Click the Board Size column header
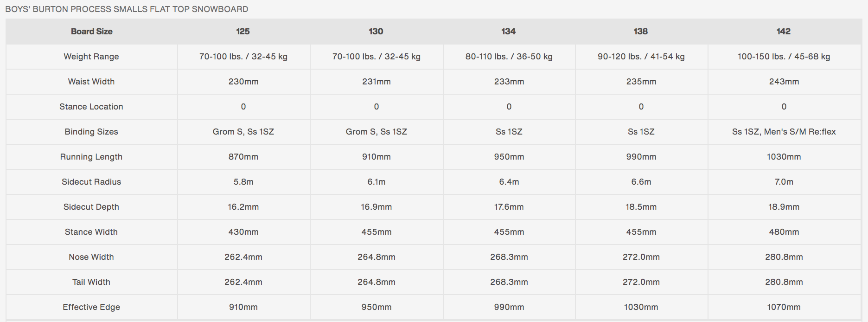Screen dimensions: 868x322 pos(91,32)
